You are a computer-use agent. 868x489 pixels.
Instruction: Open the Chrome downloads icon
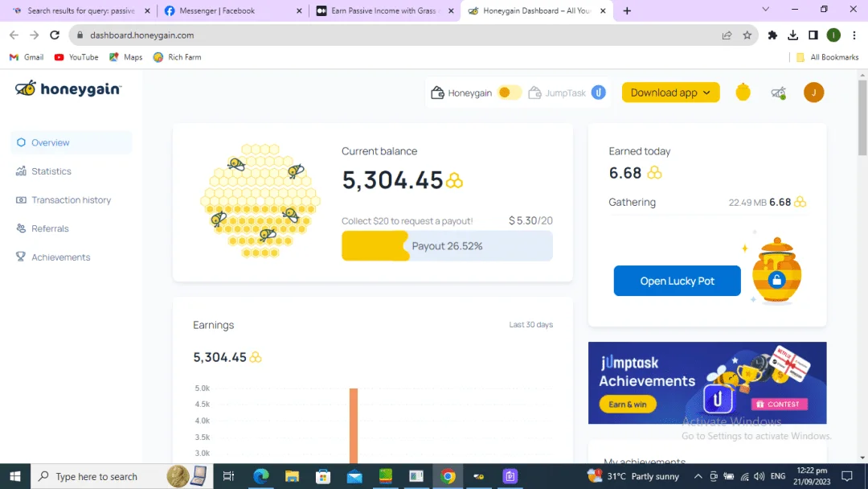792,35
